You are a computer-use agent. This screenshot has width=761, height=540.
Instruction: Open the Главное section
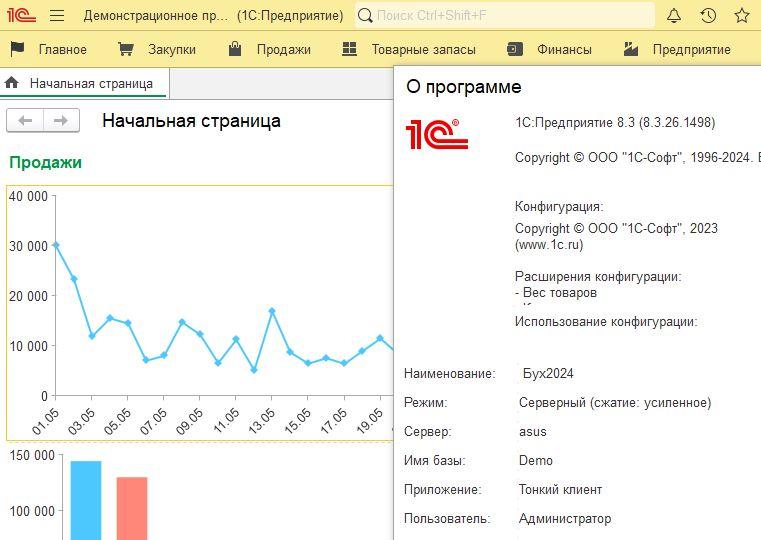[x=63, y=49]
